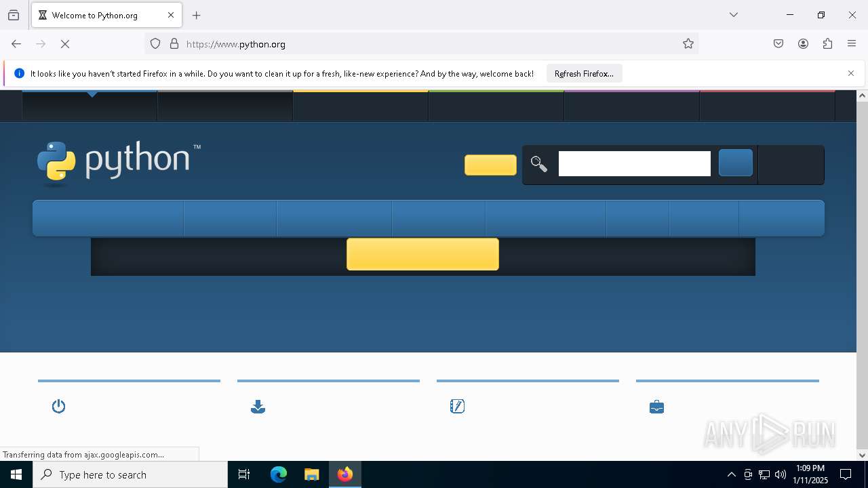Click the URL address bar python.org
The image size is (868, 488).
(x=420, y=44)
